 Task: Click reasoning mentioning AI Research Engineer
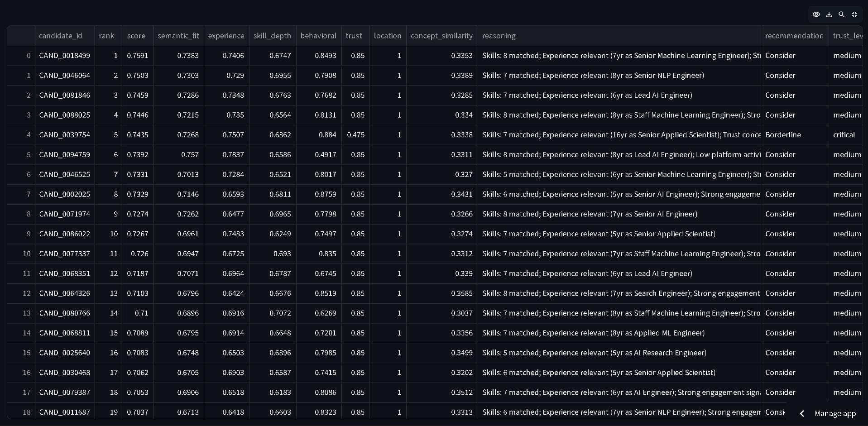[619, 353]
